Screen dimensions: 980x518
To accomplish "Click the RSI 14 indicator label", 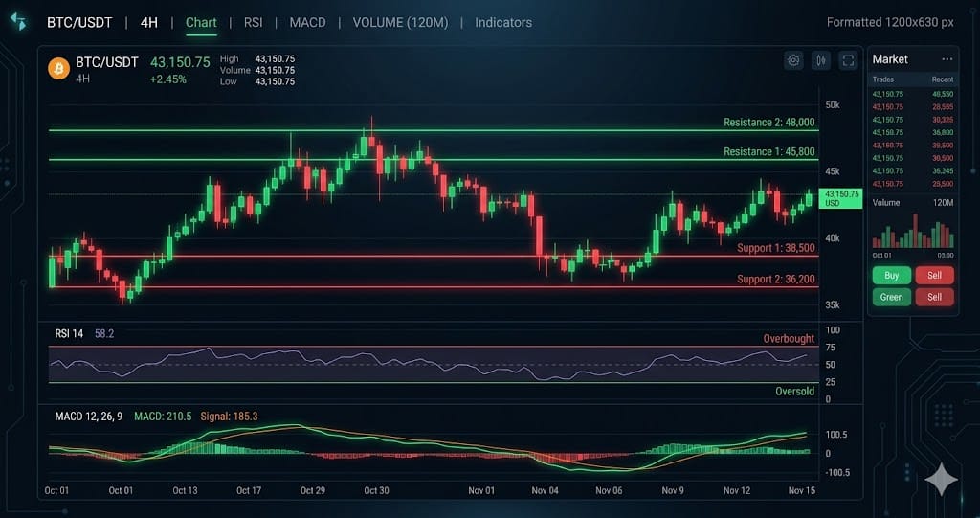I will click(69, 333).
